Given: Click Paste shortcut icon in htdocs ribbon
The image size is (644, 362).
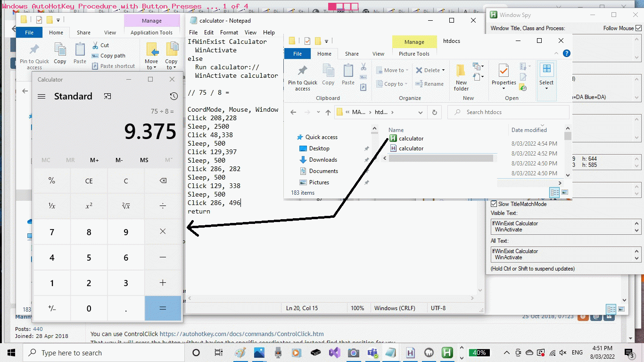Looking at the screenshot, I should click(363, 87).
